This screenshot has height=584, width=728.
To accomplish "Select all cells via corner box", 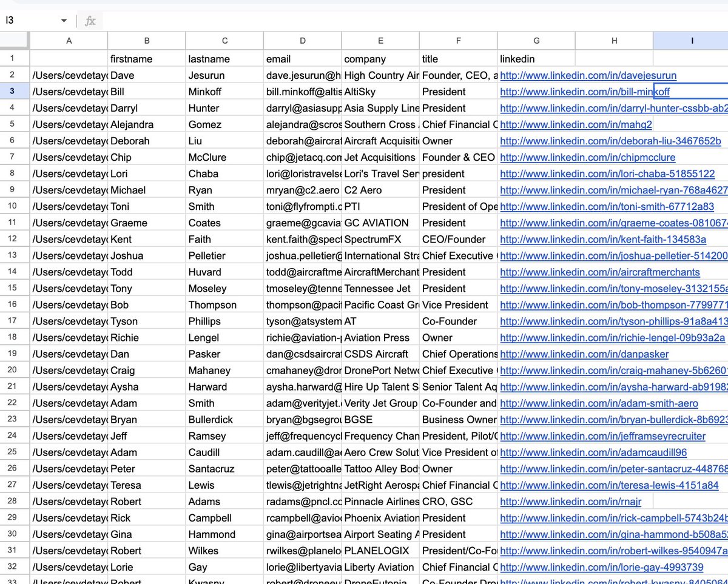I will click(x=15, y=41).
